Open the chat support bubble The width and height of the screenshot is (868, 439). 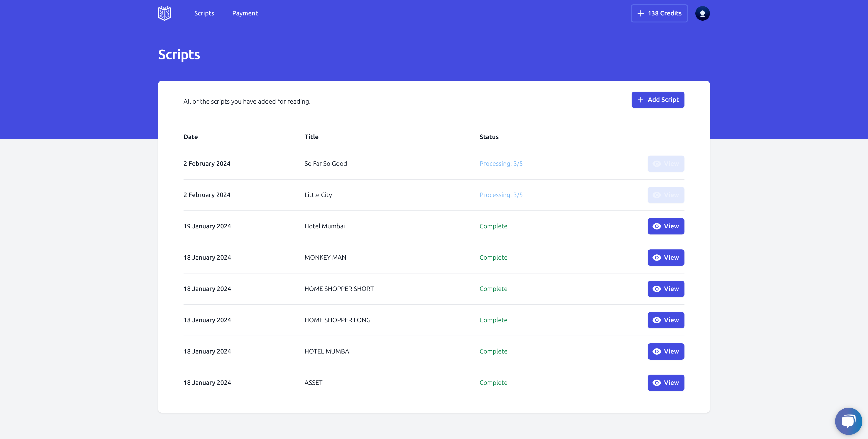click(848, 421)
